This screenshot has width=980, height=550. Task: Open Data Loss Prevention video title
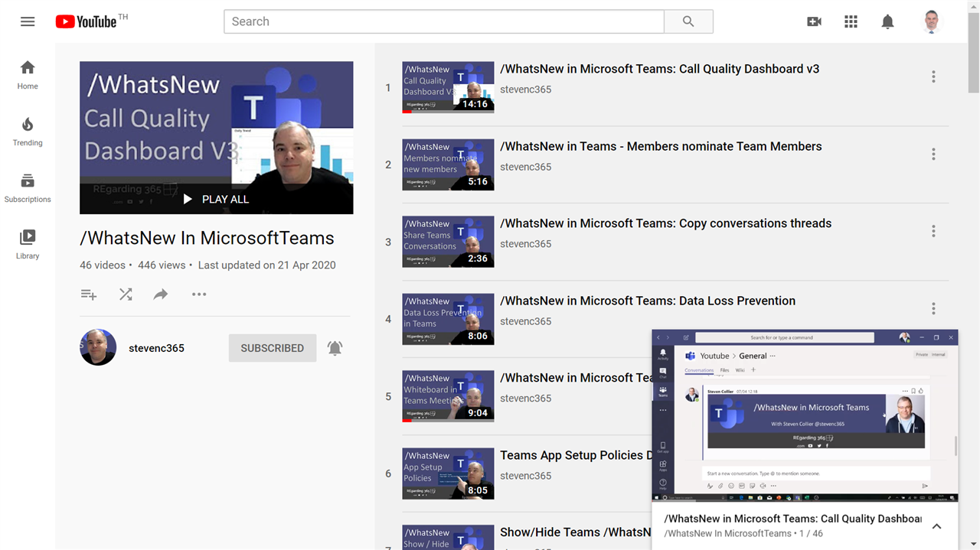(648, 301)
